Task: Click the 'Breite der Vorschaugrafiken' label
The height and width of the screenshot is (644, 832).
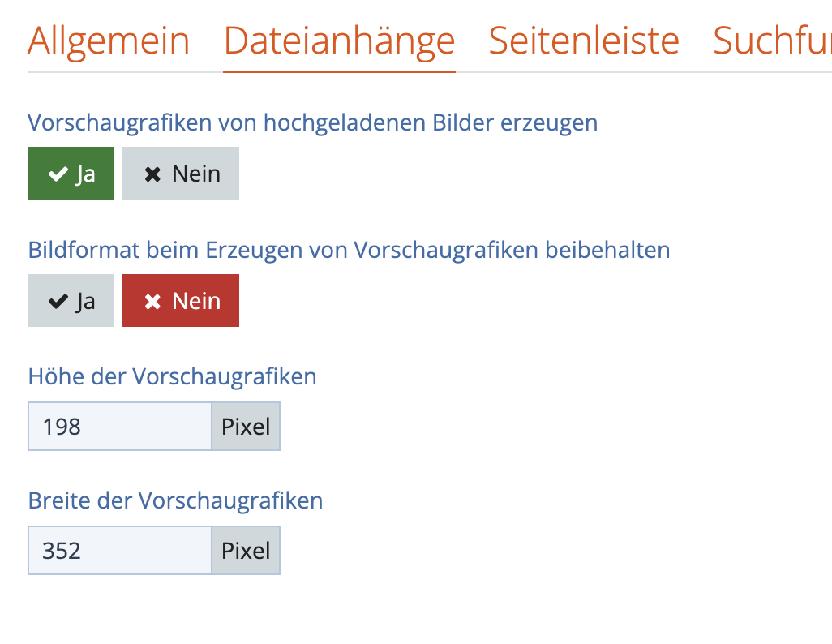Action: tap(175, 500)
